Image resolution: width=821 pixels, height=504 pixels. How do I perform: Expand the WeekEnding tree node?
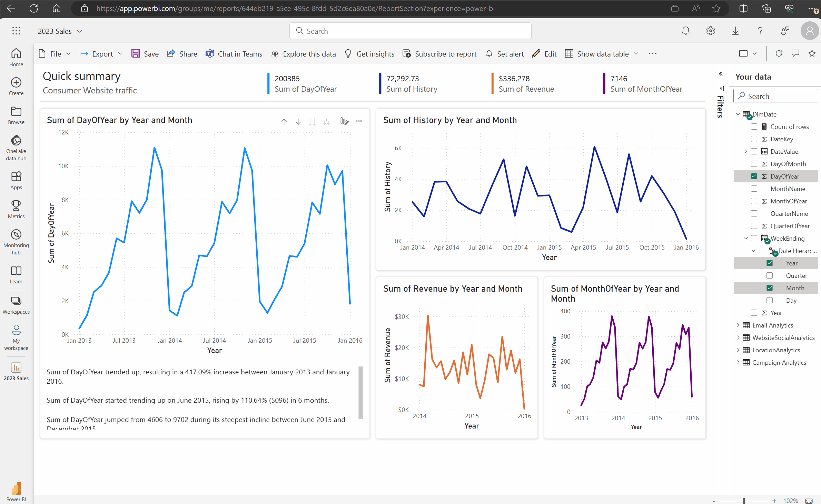pos(744,238)
